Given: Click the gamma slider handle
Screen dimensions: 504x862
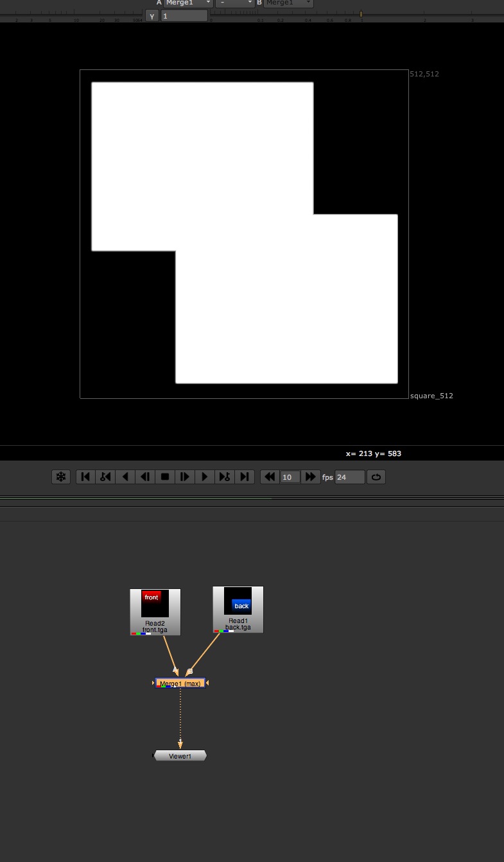Looking at the screenshot, I should click(361, 13).
